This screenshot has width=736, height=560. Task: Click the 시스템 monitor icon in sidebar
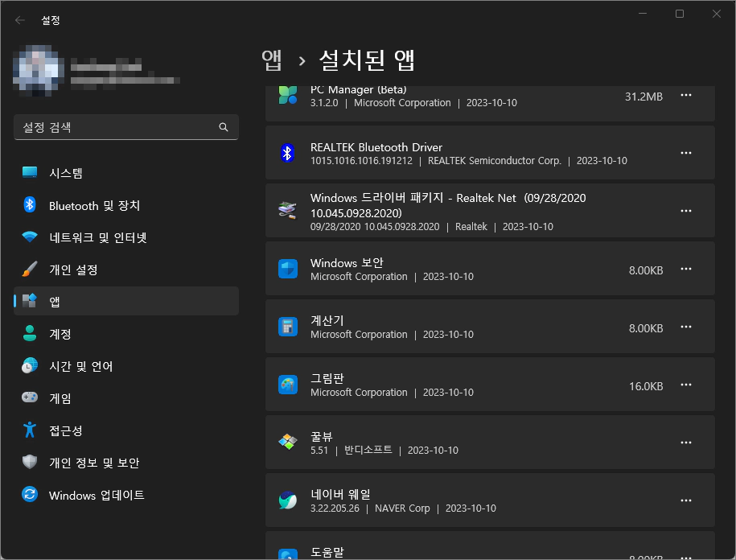(x=30, y=173)
